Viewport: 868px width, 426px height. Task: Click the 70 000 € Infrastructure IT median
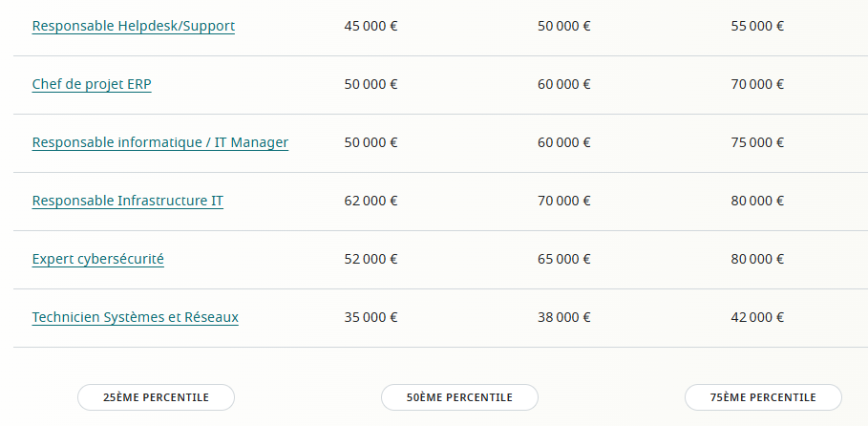563,201
